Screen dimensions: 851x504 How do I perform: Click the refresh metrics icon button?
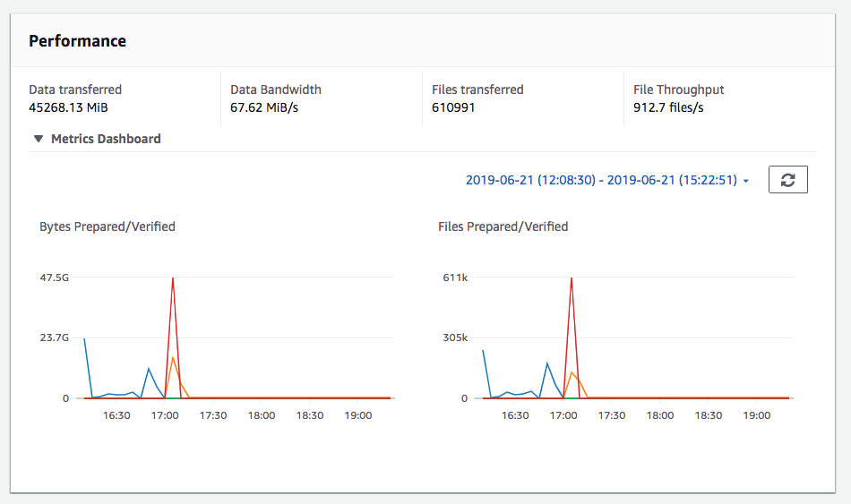point(787,180)
